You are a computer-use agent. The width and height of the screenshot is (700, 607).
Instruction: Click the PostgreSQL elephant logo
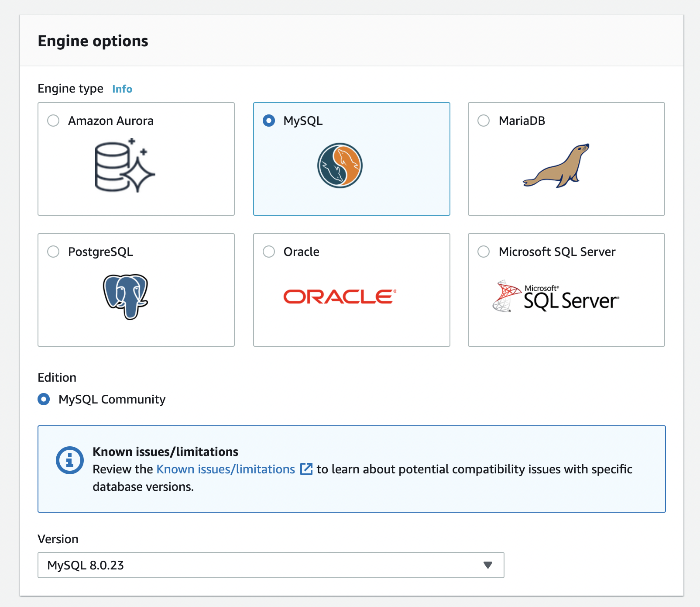click(126, 297)
